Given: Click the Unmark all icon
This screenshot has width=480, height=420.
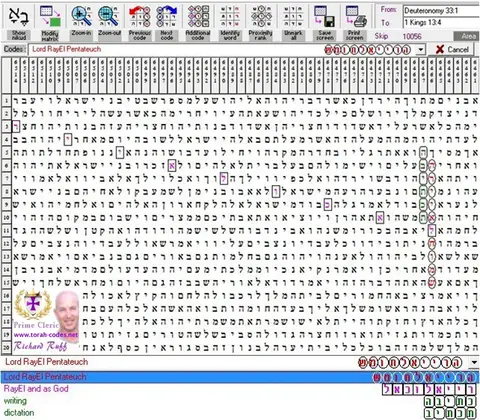Looking at the screenshot, I should [x=293, y=16].
